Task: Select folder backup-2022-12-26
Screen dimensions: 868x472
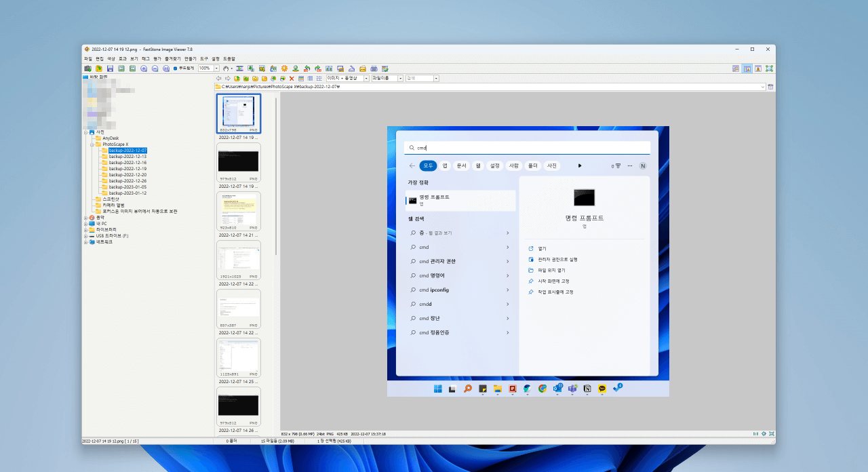Action: point(127,181)
